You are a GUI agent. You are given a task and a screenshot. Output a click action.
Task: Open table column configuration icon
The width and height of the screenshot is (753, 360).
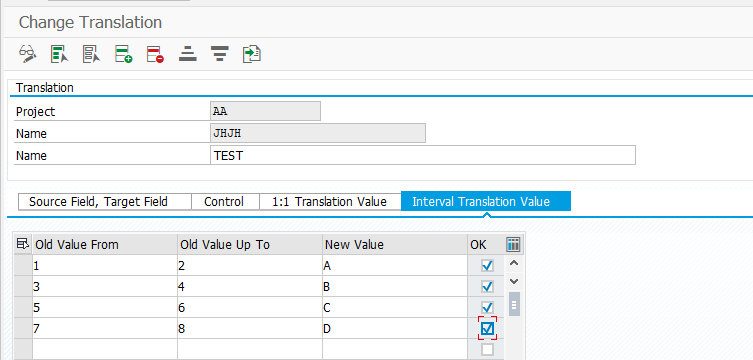(513, 245)
